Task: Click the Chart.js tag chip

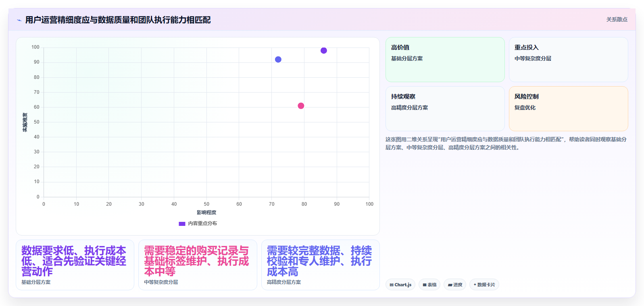Action: [x=400, y=285]
